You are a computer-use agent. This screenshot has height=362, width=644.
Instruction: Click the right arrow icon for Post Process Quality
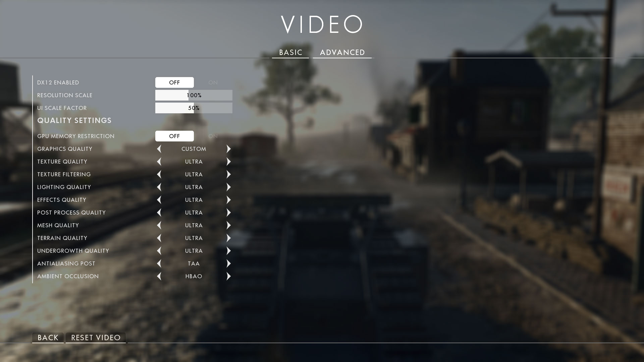[229, 212]
